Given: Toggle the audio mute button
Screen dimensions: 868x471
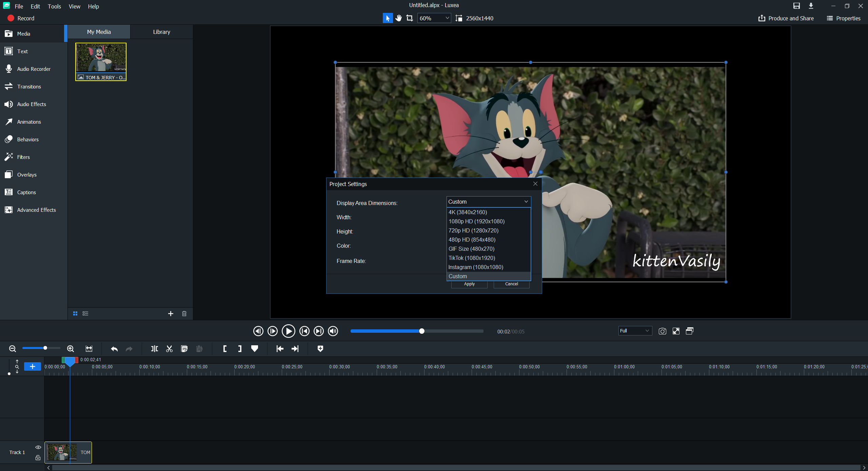Looking at the screenshot, I should pos(333,331).
